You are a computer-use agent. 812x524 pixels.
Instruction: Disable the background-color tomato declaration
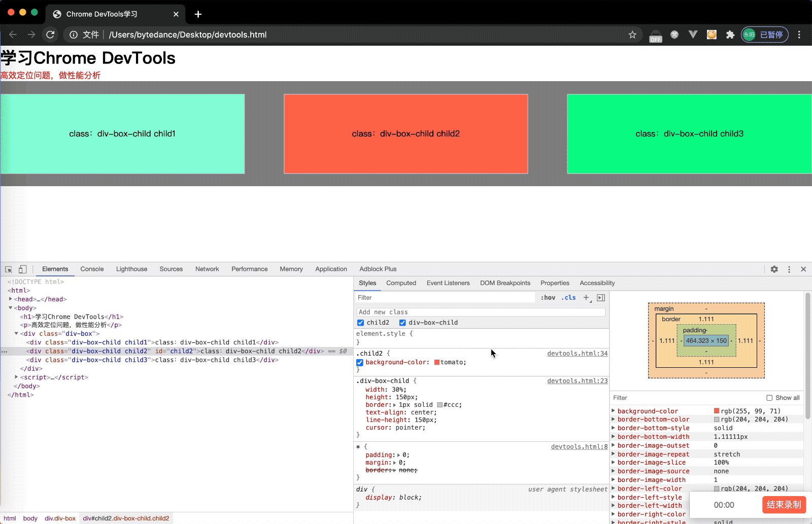pyautogui.click(x=360, y=363)
